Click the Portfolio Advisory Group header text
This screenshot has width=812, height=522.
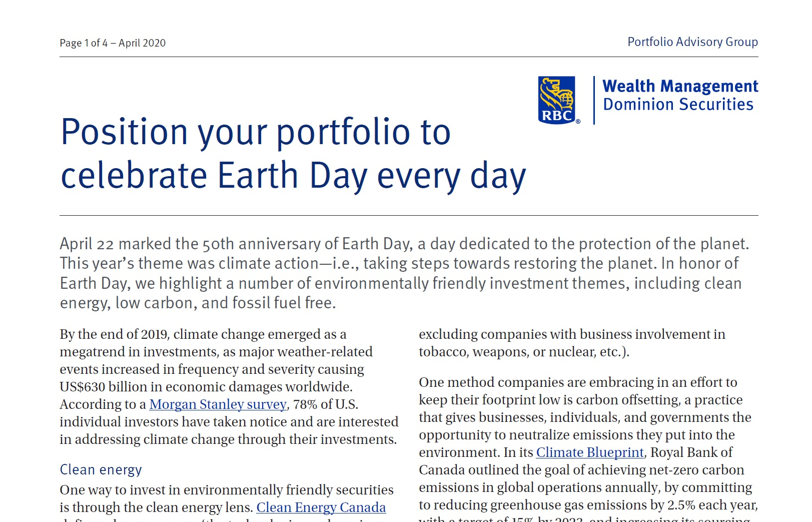point(692,42)
